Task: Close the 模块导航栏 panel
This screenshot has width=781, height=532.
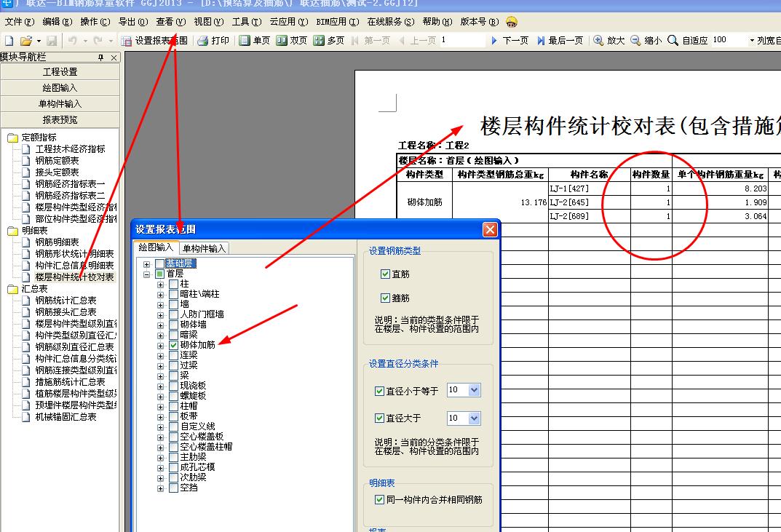Action: click(x=114, y=57)
